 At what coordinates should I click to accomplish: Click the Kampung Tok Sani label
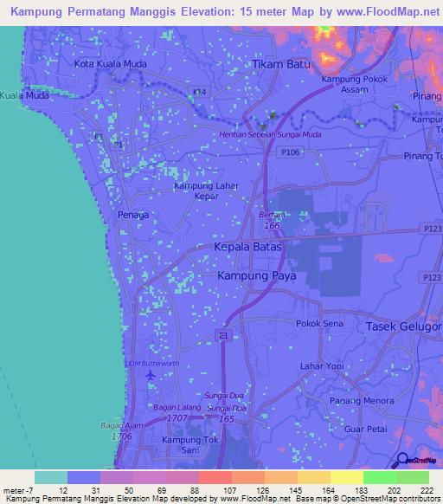point(190,445)
